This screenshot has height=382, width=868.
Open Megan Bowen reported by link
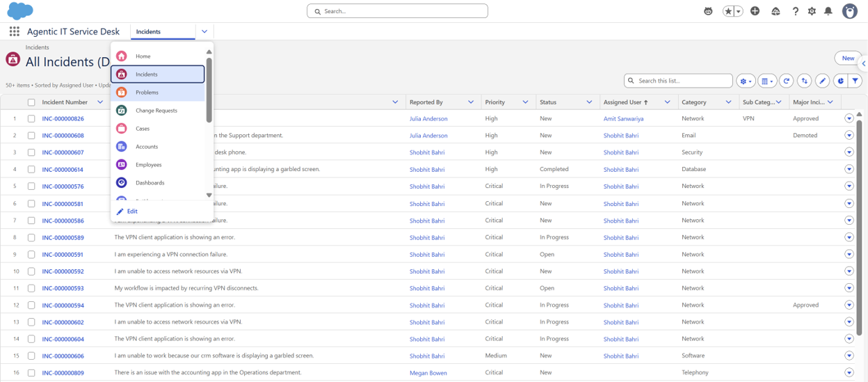click(428, 373)
